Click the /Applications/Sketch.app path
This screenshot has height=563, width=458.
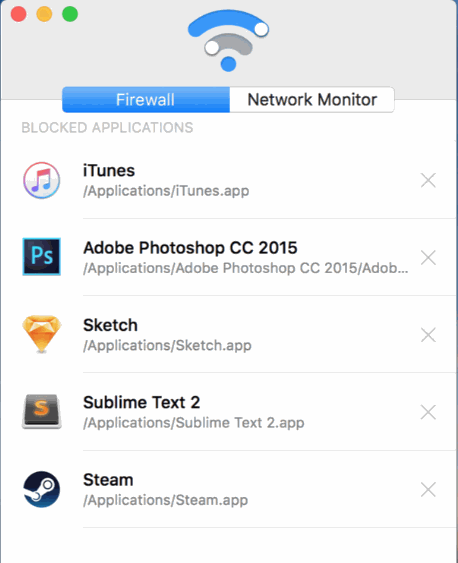[167, 345]
